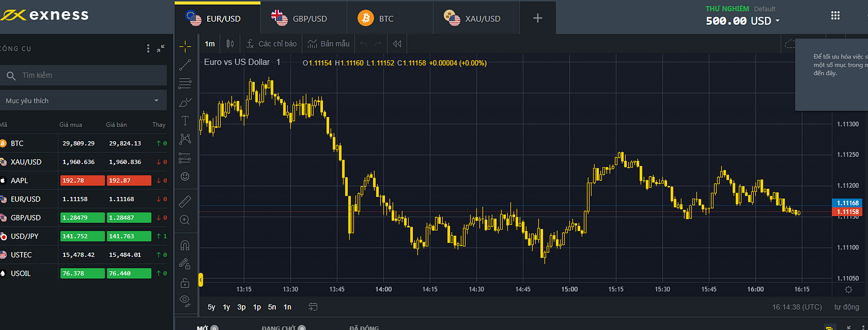
Task: Switch to the XAU/USD chart tab
Action: (476, 18)
